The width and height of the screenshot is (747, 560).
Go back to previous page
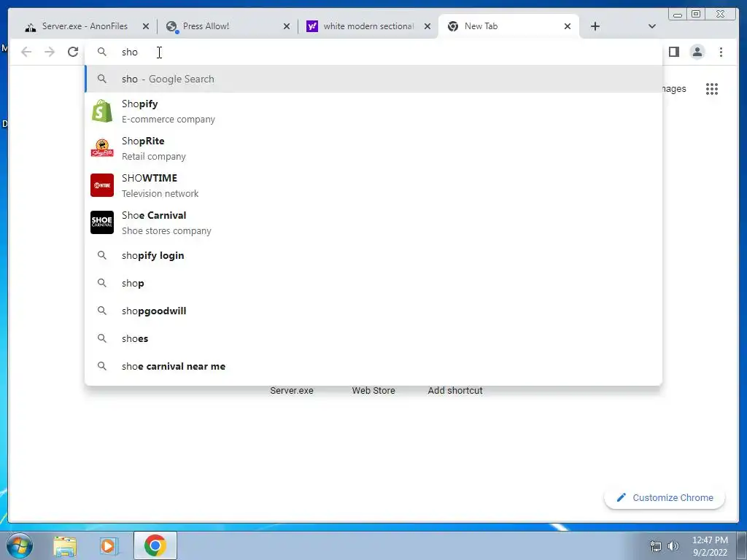[x=26, y=52]
